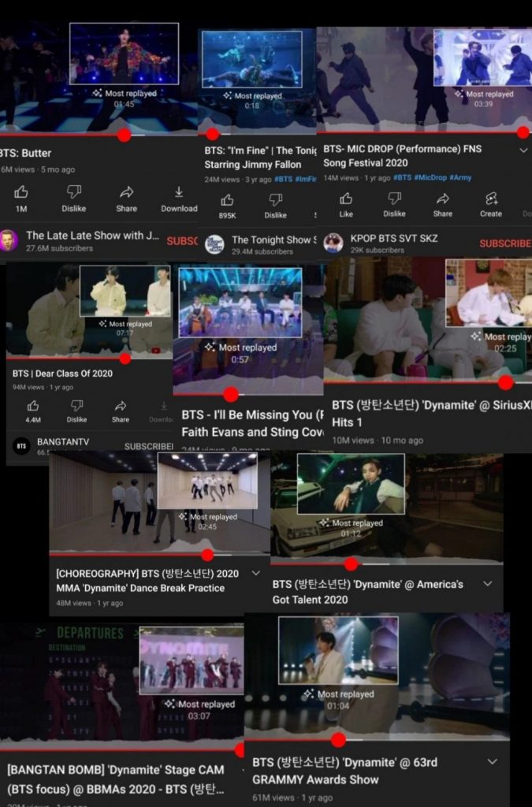Click the red scrubber on BTS: Butter video
532x807 pixels.
pyautogui.click(x=124, y=135)
